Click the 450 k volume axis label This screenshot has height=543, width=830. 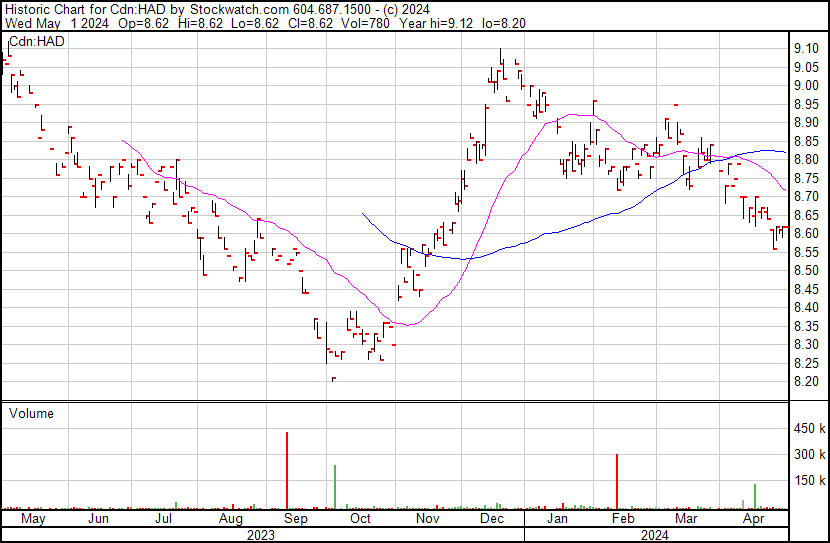pos(809,429)
